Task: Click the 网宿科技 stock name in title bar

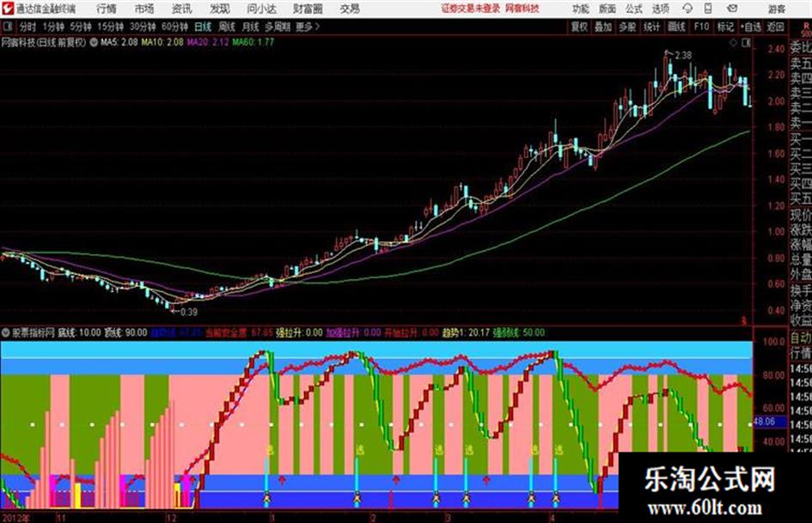Action: pyautogui.click(x=522, y=9)
